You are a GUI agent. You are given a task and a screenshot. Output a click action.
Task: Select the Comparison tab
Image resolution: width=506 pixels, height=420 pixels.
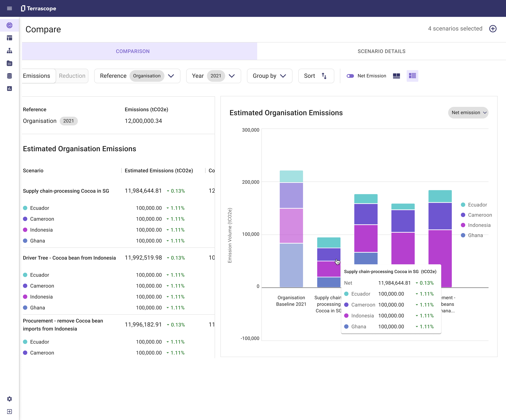[x=133, y=51]
